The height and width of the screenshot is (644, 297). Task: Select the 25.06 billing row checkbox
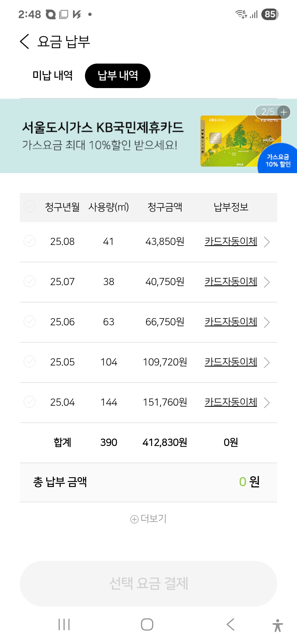29,321
